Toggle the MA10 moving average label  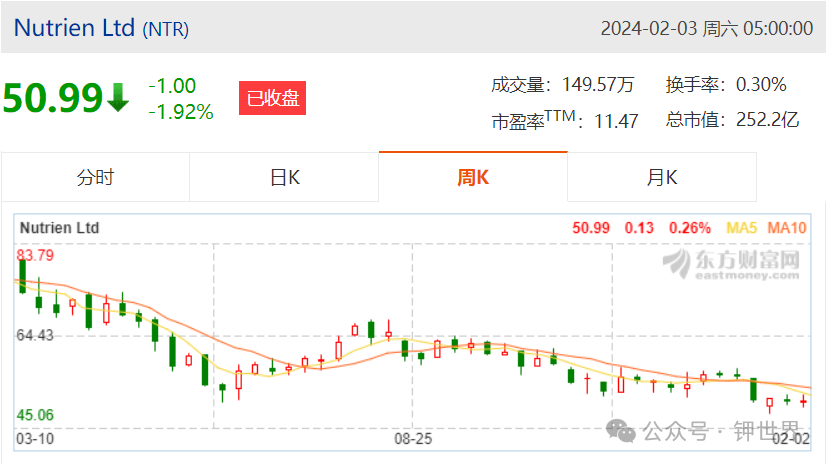point(787,228)
